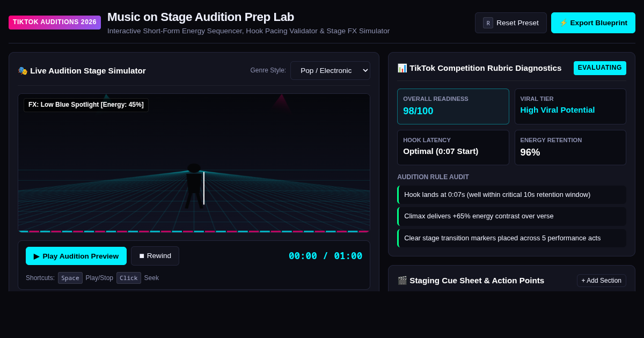Rewind the audition preview
The height and width of the screenshot is (338, 644).
coord(155,256)
